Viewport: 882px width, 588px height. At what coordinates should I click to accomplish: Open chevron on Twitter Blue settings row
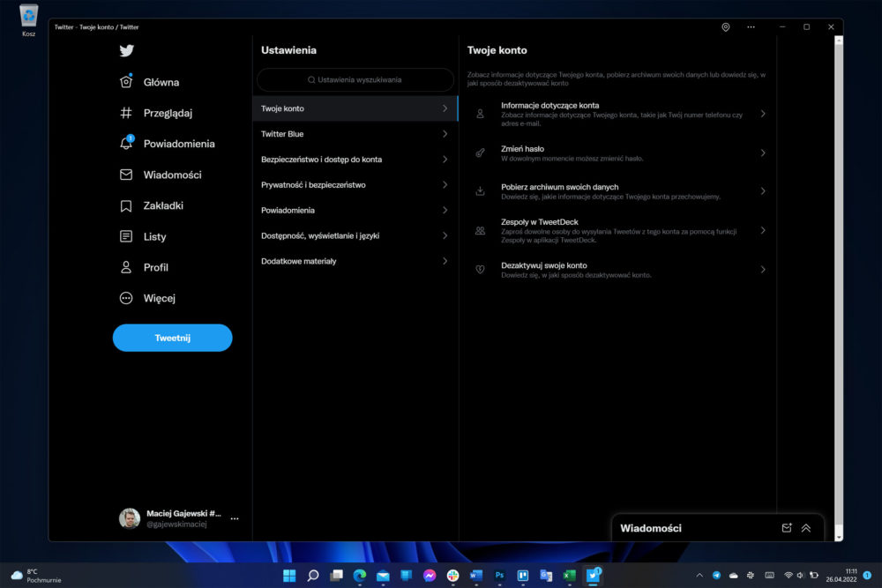[445, 134]
